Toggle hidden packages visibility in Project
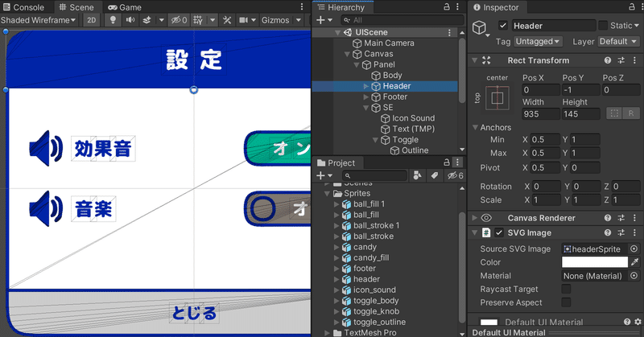The width and height of the screenshot is (644, 337). (455, 175)
